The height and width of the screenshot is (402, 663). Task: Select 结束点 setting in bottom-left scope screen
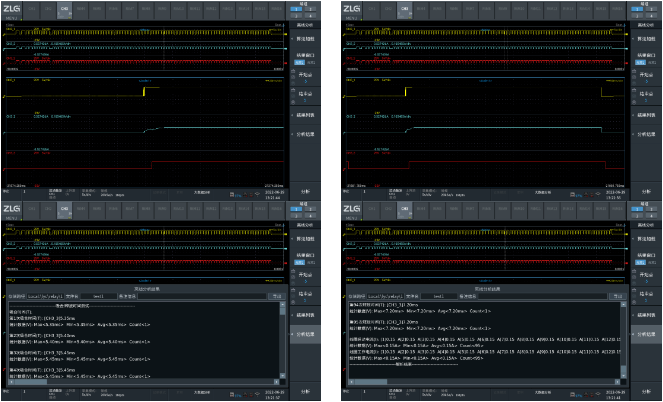304,297
